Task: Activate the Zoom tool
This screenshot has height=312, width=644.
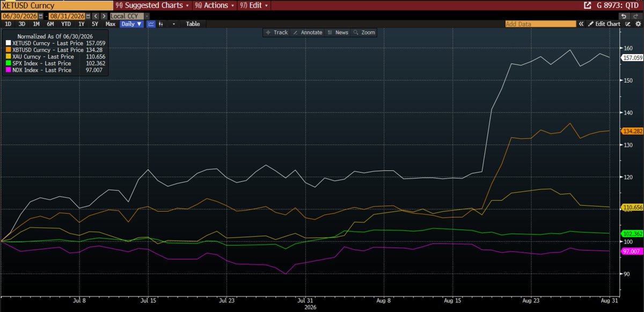Action: pyautogui.click(x=364, y=33)
